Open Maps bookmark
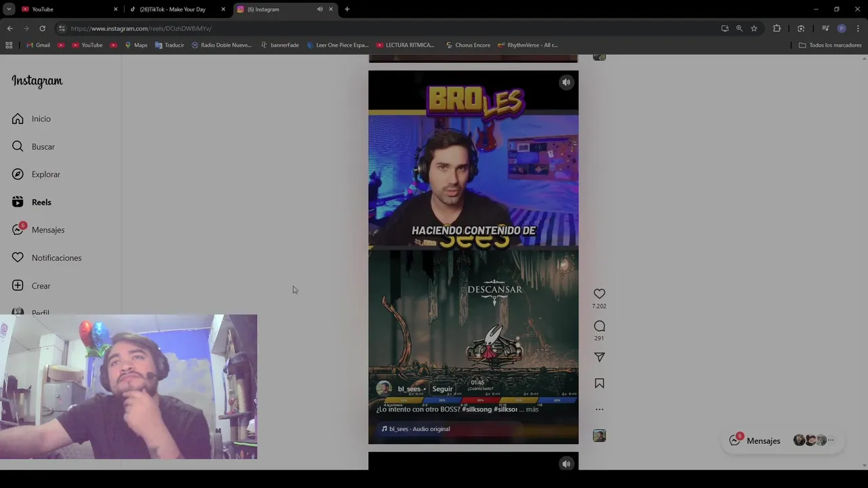Viewport: 868px width, 488px height. tap(136, 45)
